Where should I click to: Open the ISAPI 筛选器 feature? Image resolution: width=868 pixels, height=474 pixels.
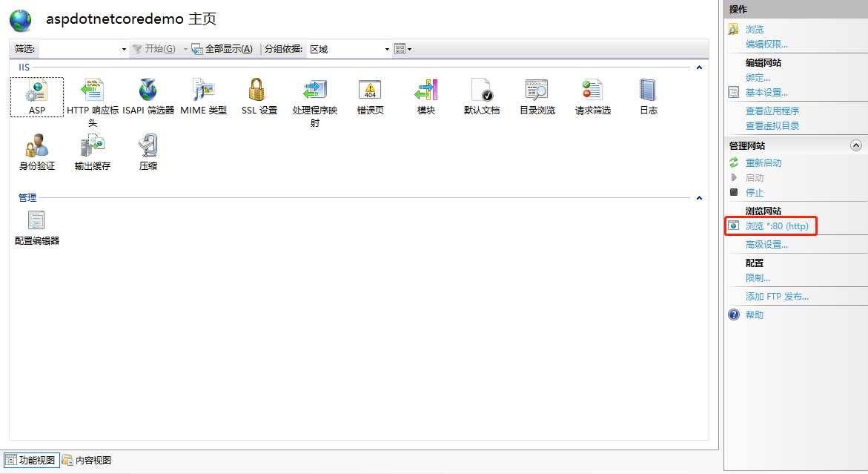point(148,91)
